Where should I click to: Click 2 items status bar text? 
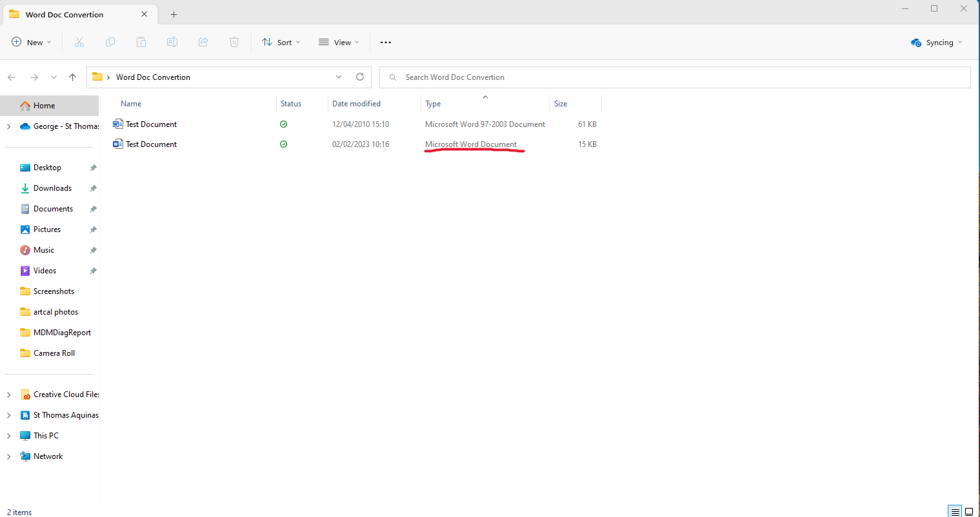click(x=19, y=512)
